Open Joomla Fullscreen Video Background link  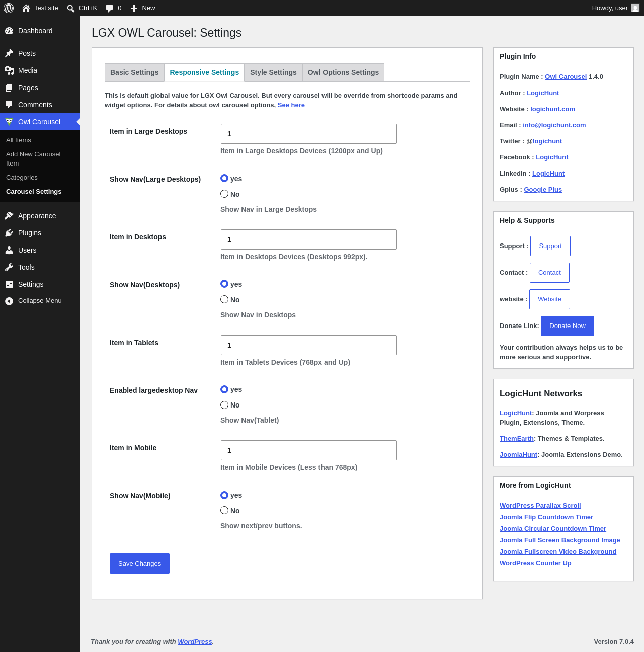pos(558,552)
